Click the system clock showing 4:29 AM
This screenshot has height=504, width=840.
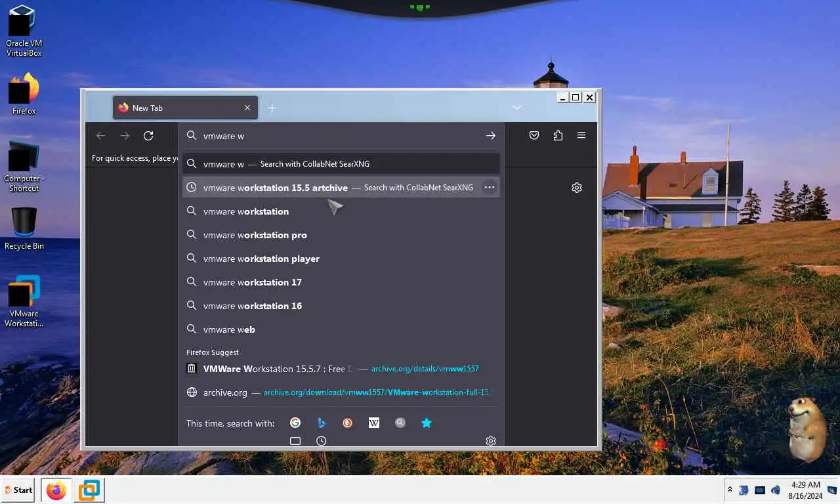coord(806,490)
